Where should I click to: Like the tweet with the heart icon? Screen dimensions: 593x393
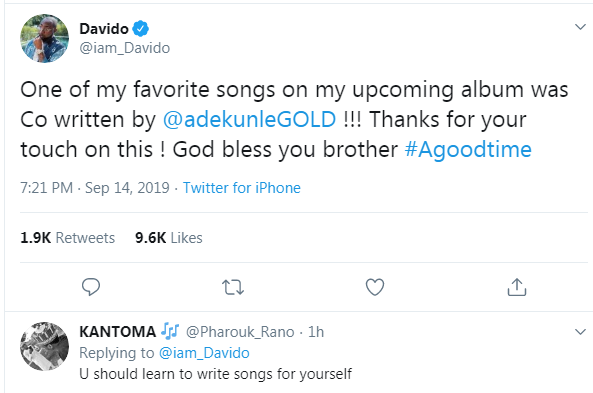(x=375, y=287)
